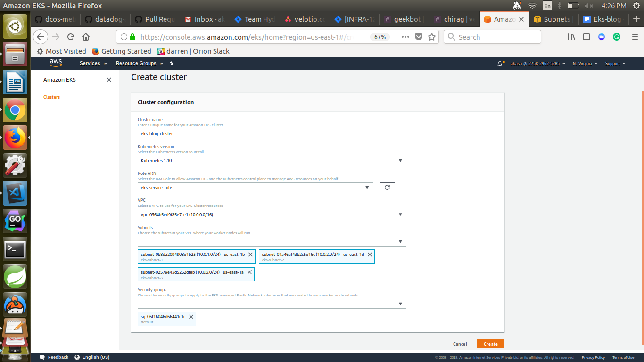Click the Cluster name input field

pyautogui.click(x=272, y=134)
